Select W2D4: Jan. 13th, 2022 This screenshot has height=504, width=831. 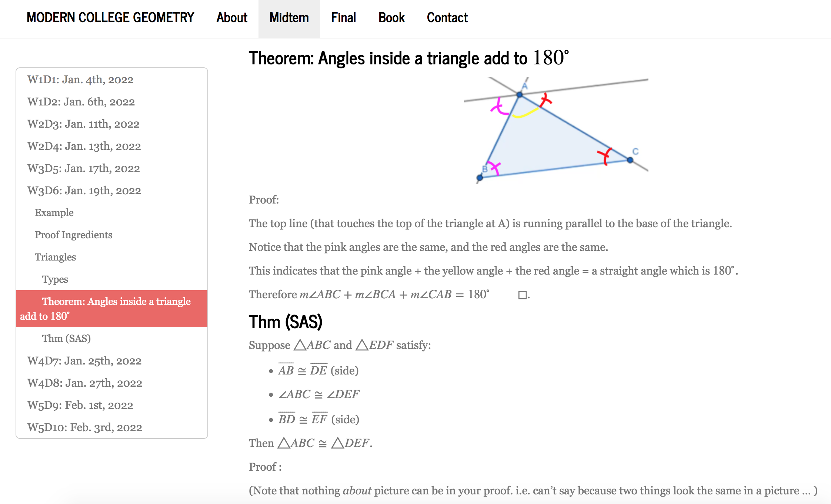coord(84,146)
